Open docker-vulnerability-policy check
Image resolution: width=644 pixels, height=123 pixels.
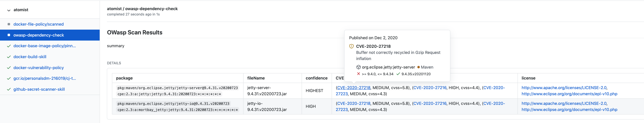39,68
